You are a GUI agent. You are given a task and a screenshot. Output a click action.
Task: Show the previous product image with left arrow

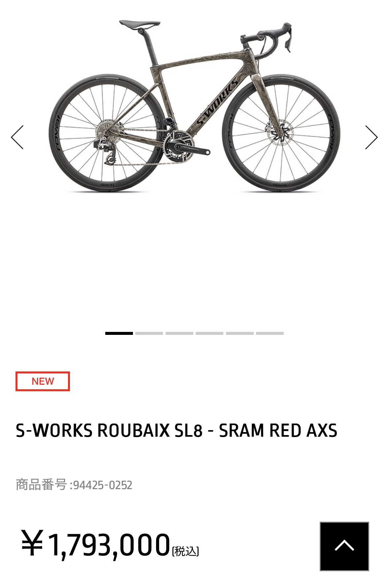[17, 137]
